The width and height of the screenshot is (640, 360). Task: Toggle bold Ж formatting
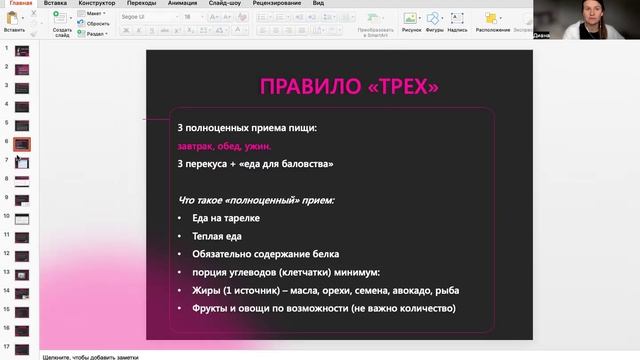[126, 31]
